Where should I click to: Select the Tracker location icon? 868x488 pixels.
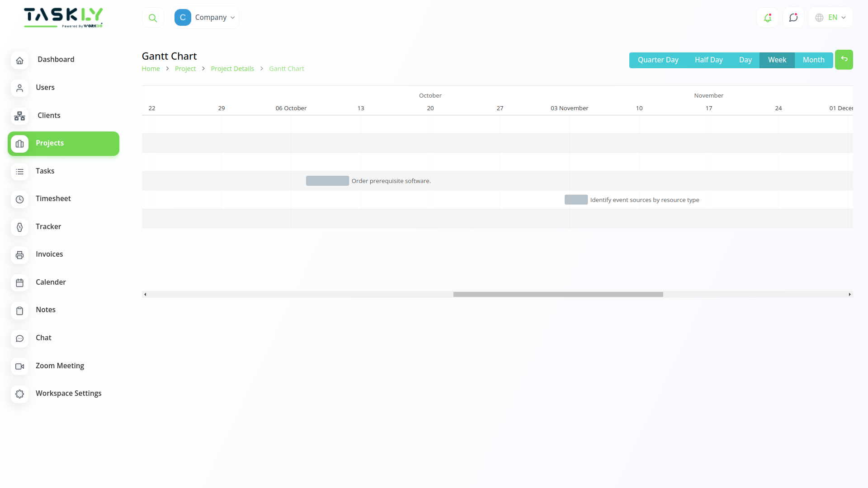point(19,227)
